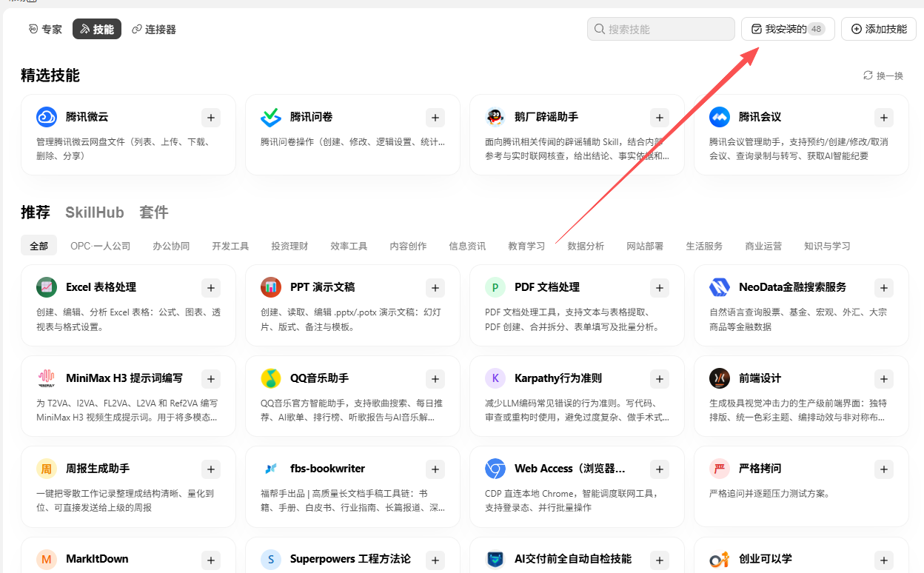Click the 腾讯会议 logo icon
The image size is (924, 573).
720,117
